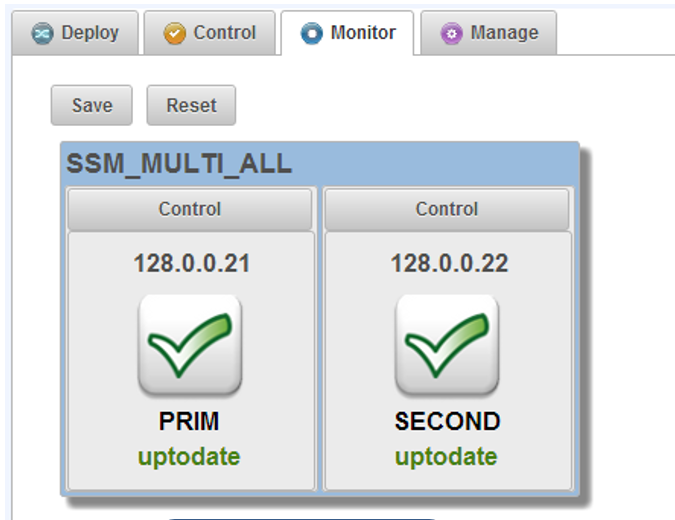Screen dimensions: 675x520
Task: Click the Control button above 128.0.0.22
Action: (x=447, y=209)
